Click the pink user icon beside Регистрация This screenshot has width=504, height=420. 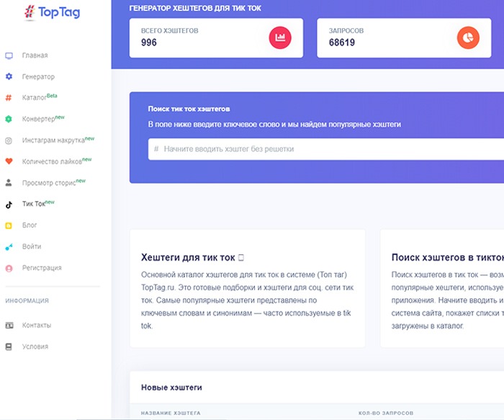(x=9, y=268)
